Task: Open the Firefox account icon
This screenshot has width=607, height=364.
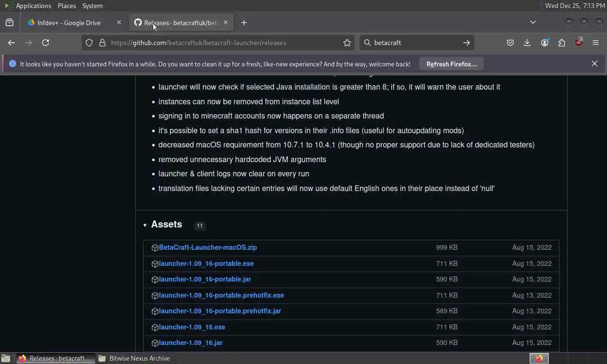Action: tap(544, 43)
